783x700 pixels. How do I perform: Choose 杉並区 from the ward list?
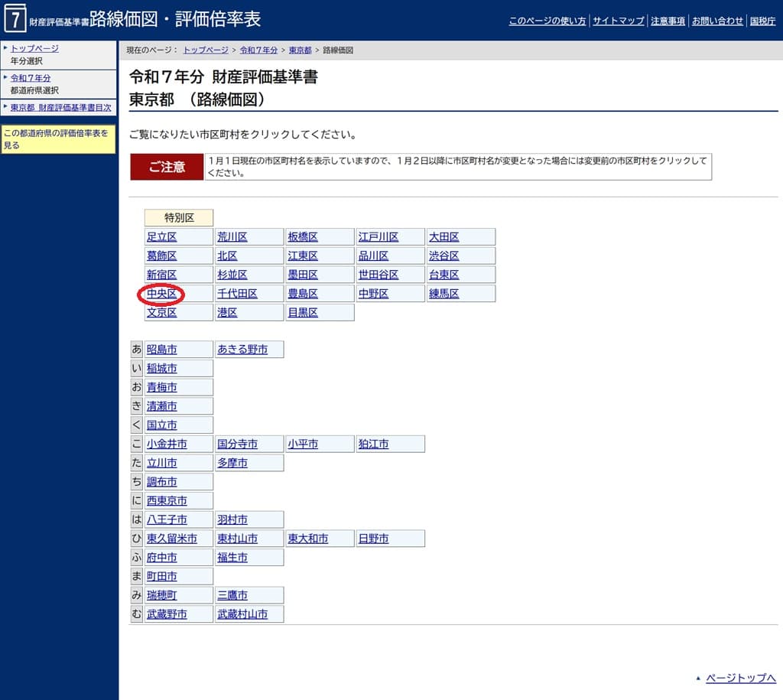tap(232, 275)
